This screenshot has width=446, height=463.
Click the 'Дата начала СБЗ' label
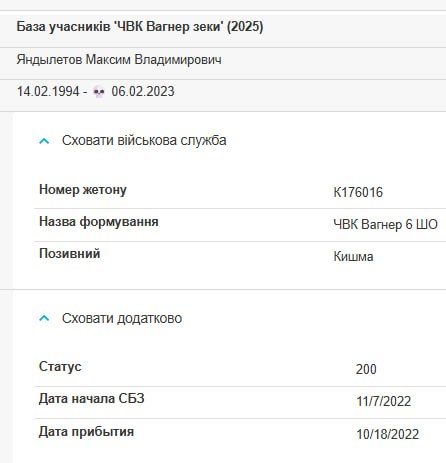[92, 399]
